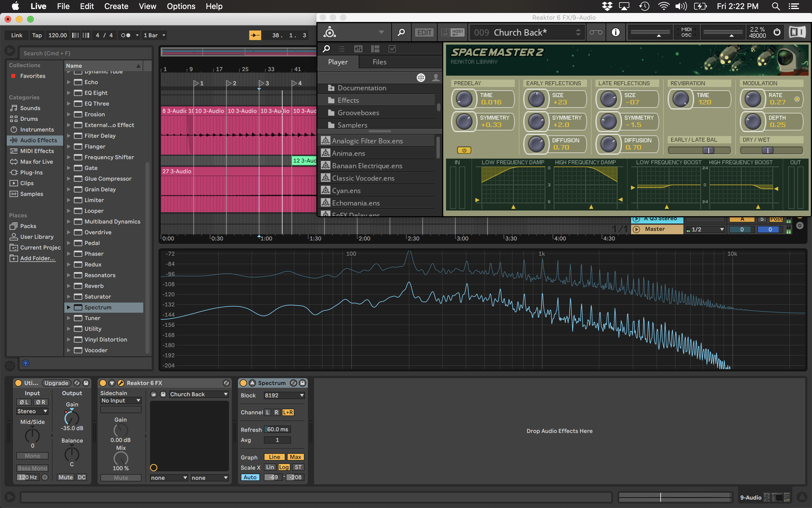Click Add Folder link in Places
Viewport: 812px width, 508px height.
tap(37, 258)
